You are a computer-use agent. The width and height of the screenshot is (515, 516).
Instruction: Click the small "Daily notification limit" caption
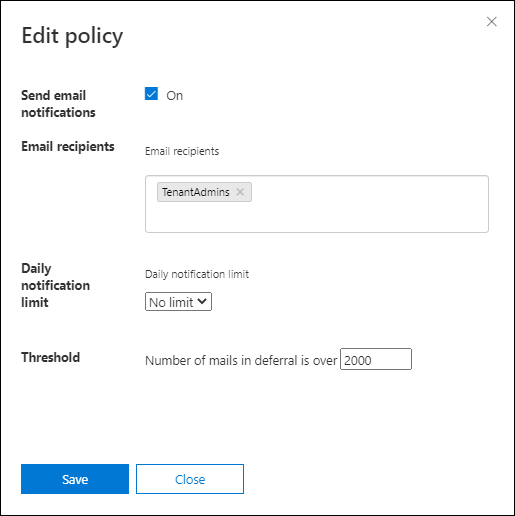tap(197, 274)
